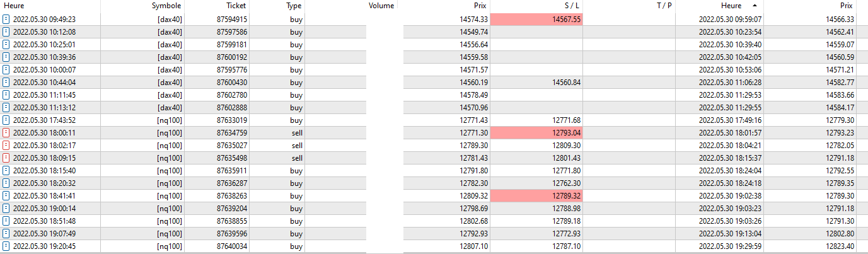Click the Volume column header
Image resolution: width=868 pixels, height=254 pixels.
pos(381,6)
